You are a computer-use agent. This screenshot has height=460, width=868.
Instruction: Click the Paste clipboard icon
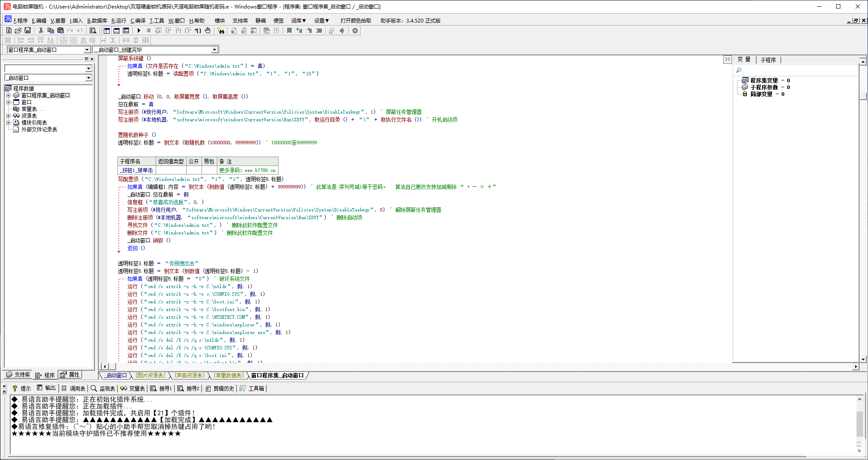point(60,31)
